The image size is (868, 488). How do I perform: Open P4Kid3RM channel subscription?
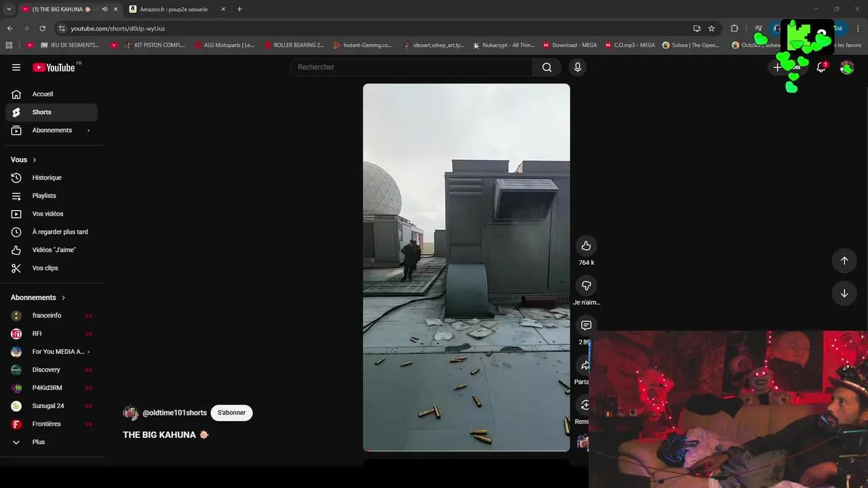coord(51,388)
